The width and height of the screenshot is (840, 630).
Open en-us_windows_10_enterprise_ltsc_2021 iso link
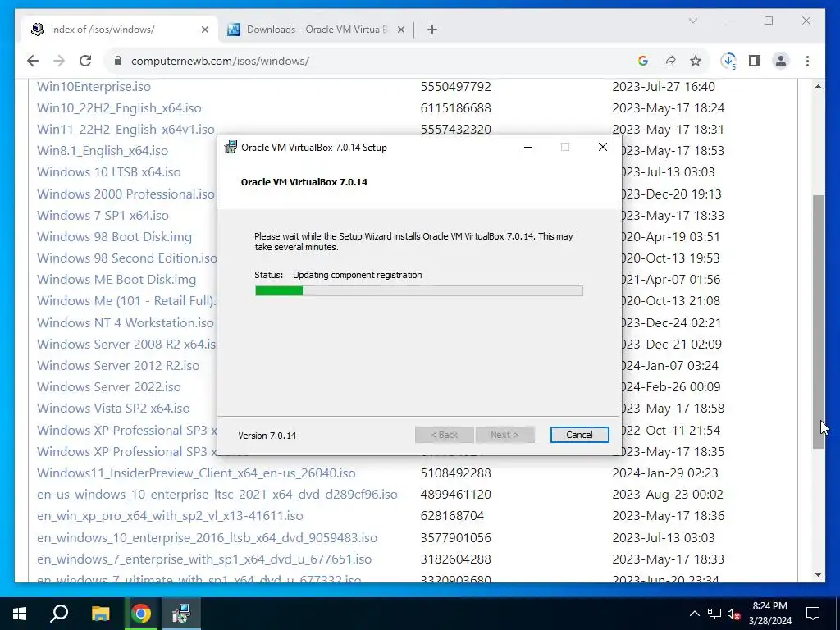coord(217,495)
